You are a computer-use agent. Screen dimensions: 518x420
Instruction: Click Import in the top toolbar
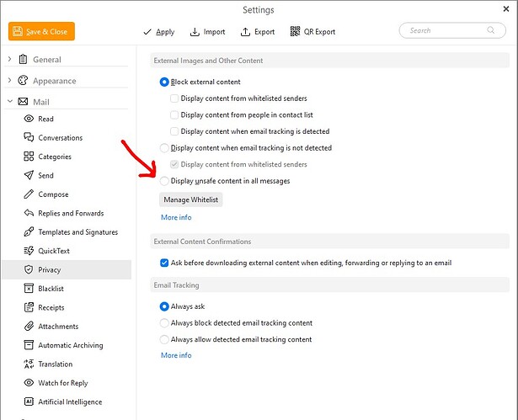[x=207, y=32]
